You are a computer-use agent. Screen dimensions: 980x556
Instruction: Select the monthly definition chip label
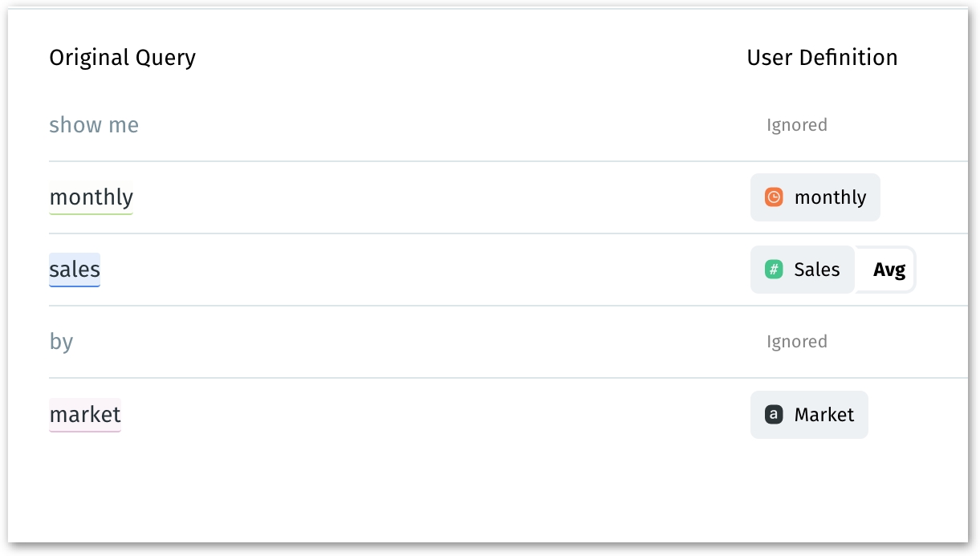pyautogui.click(x=830, y=197)
